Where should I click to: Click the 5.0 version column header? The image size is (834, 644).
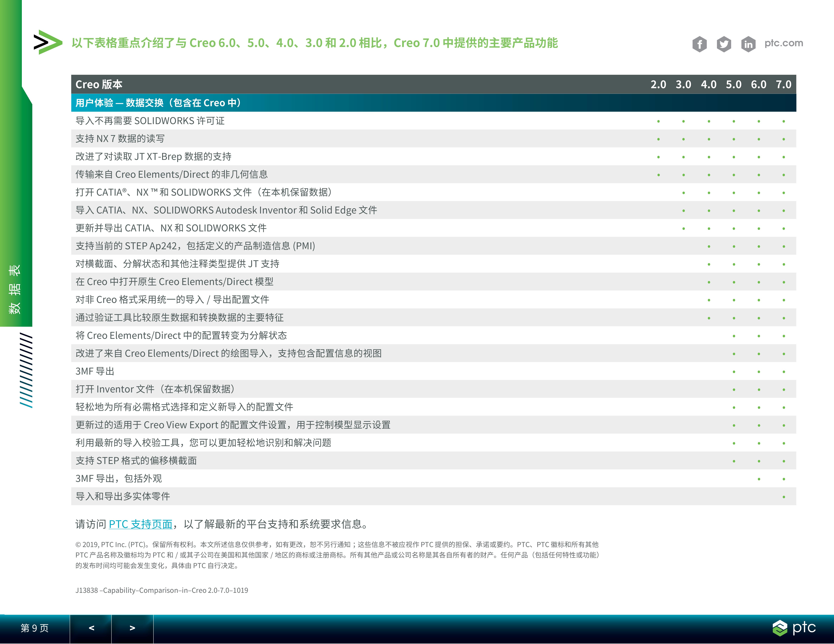[x=734, y=84]
